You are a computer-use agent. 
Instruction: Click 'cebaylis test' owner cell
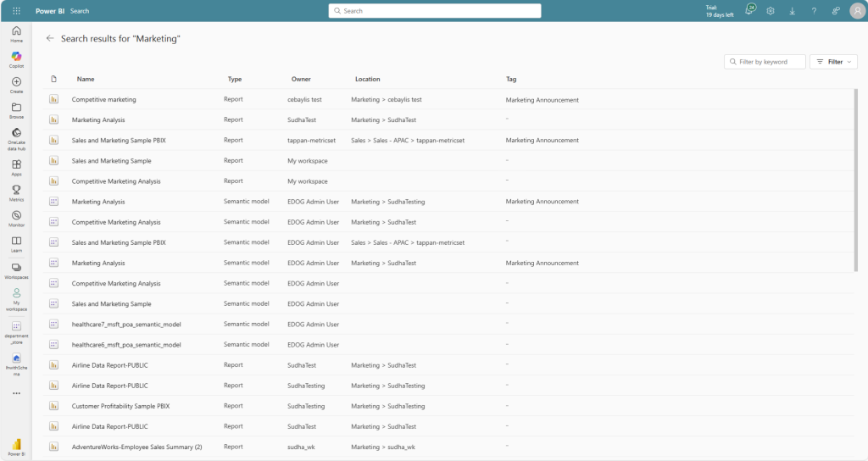click(x=304, y=100)
